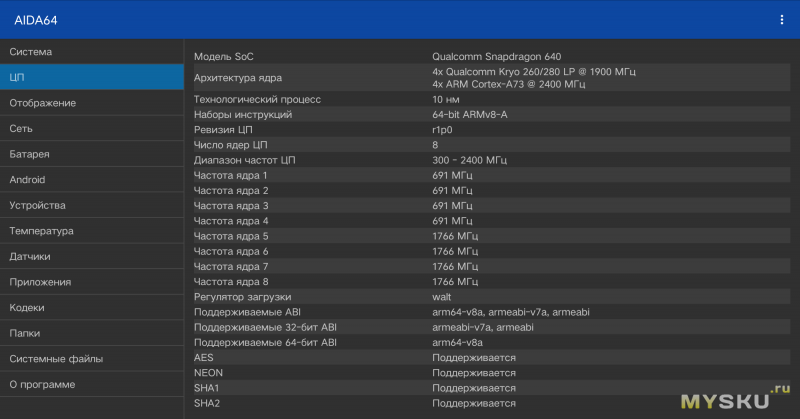Viewport: 800px width, 419px height.
Task: Click the Архитектура ядра row
Action: [x=492, y=78]
